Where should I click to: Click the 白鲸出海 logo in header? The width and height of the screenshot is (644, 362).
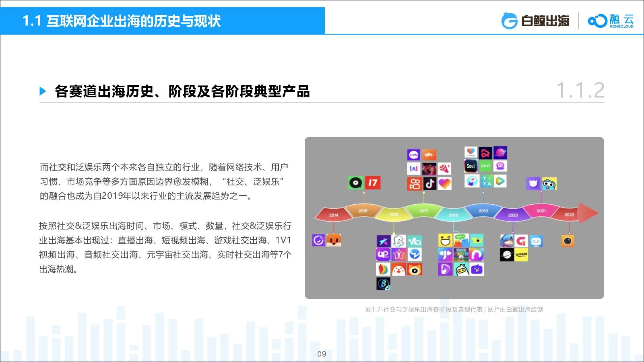[x=535, y=21]
